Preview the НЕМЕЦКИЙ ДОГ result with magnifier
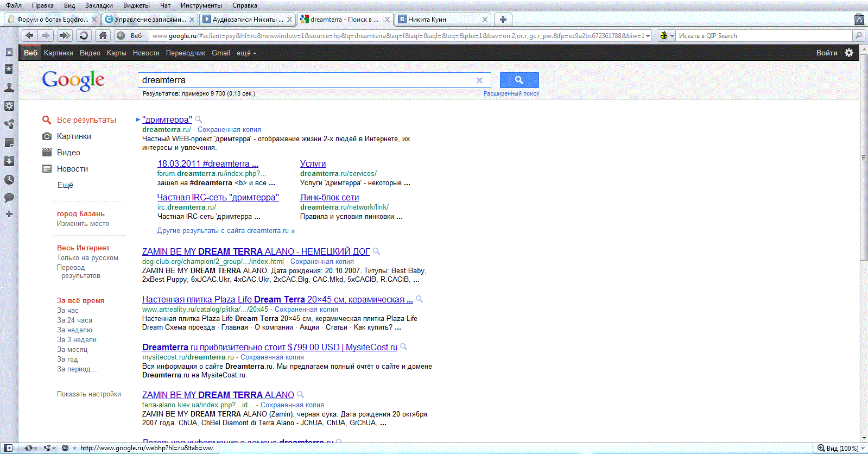The width and height of the screenshot is (868, 454). coord(377,251)
